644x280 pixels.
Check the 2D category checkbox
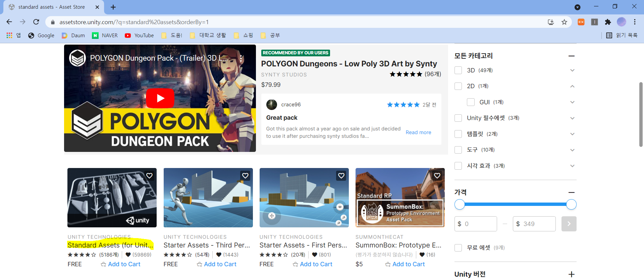[458, 86]
